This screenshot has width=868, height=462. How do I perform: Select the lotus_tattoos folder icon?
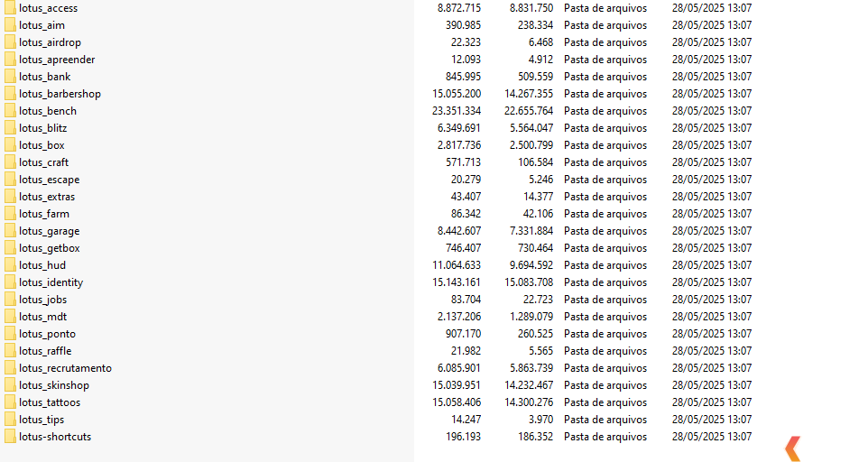tap(10, 402)
